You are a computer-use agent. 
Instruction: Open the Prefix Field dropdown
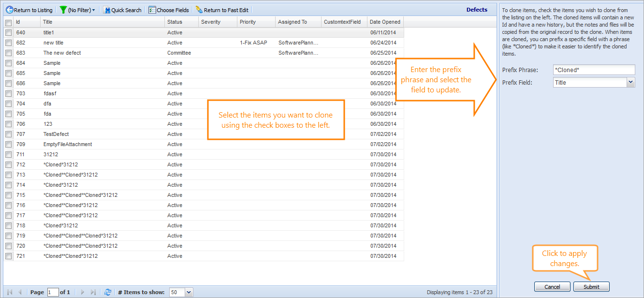point(630,83)
